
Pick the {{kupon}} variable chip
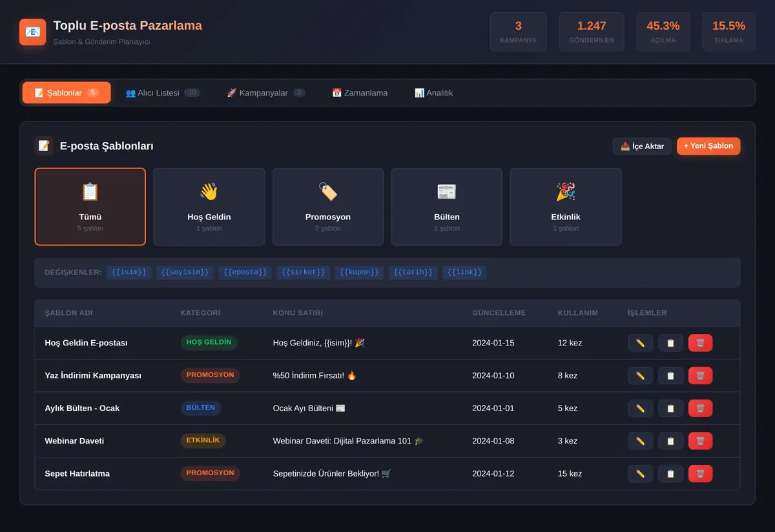[x=360, y=272]
